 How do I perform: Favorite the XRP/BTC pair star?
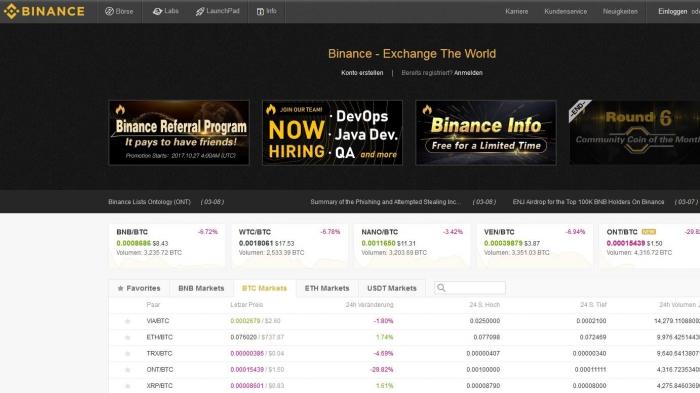point(127,386)
